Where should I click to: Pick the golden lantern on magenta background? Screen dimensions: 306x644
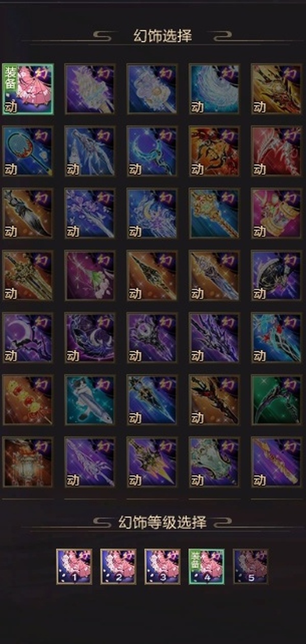click(276, 213)
